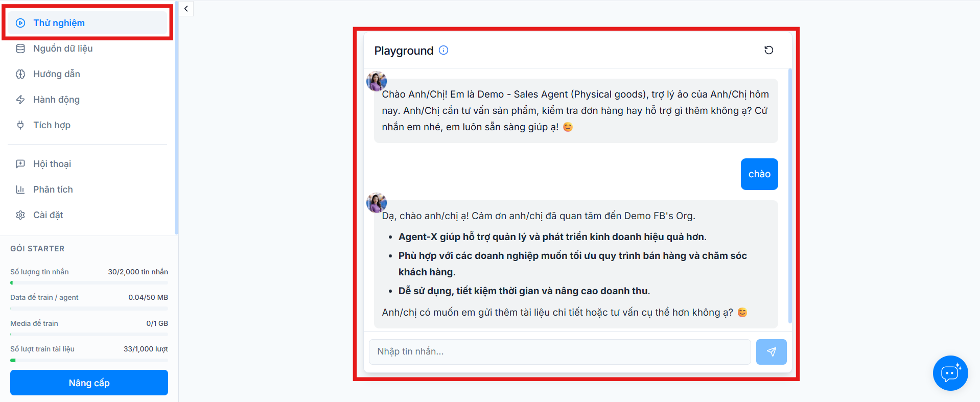Viewport: 980px width, 402px height.
Task: Click the Cài đặt gear icon
Action: pos(20,215)
